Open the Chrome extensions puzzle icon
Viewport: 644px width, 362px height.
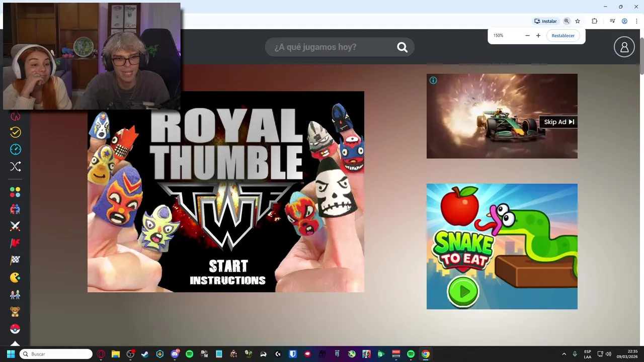click(x=595, y=21)
